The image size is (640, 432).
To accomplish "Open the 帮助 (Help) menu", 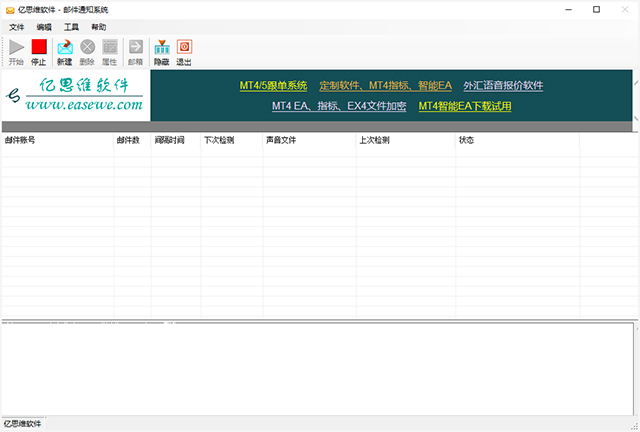I will tap(98, 27).
